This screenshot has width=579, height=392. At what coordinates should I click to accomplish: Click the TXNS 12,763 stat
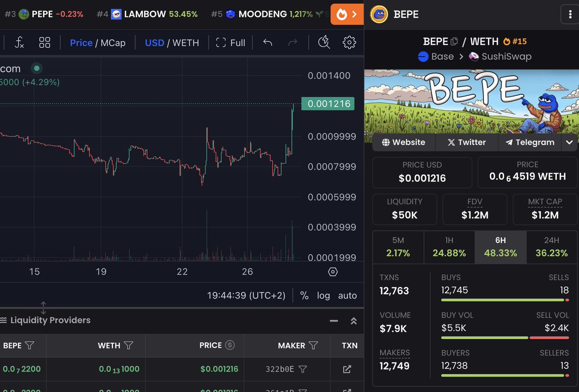click(x=394, y=284)
